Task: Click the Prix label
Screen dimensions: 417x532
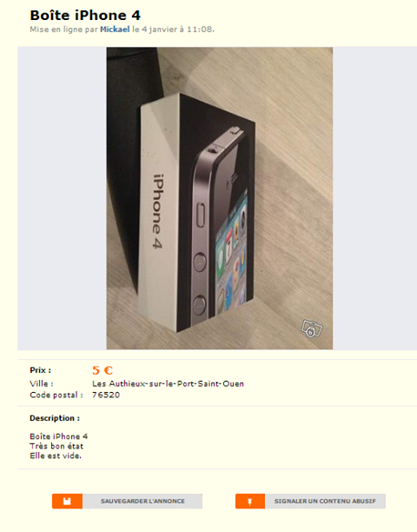Action: coord(40,370)
